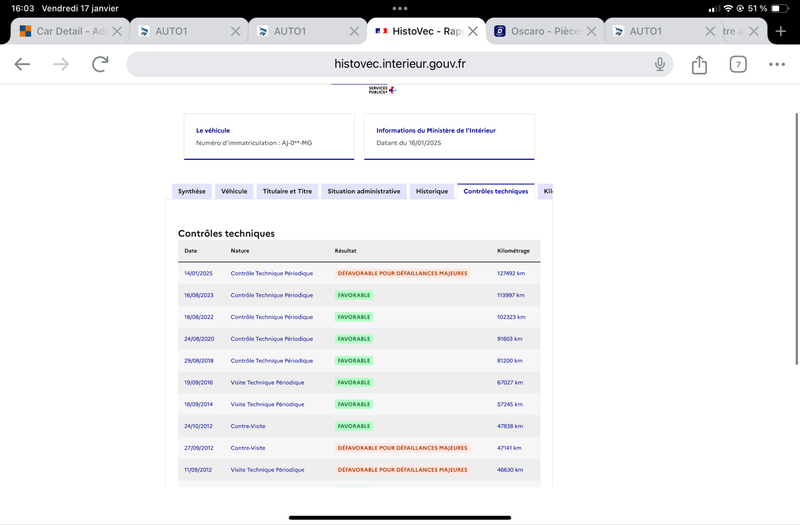Image resolution: width=800 pixels, height=525 pixels.
Task: Open the Situation administrative tab
Action: coord(364,191)
